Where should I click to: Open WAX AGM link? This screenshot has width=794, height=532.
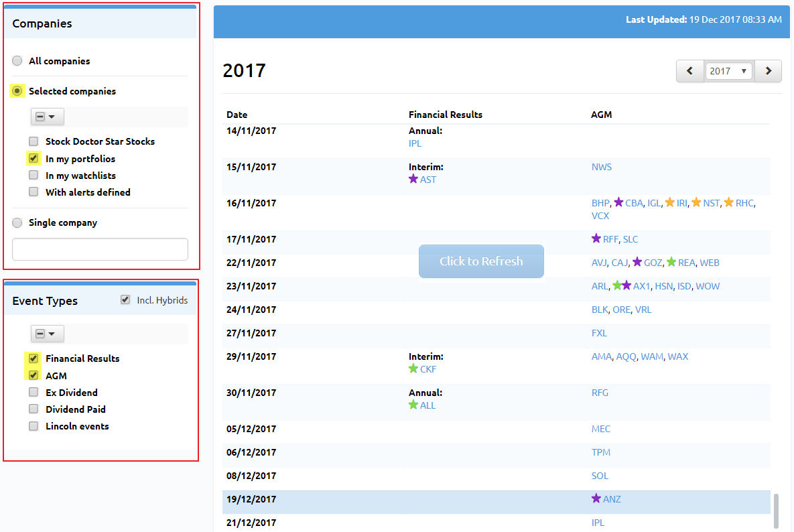point(678,357)
